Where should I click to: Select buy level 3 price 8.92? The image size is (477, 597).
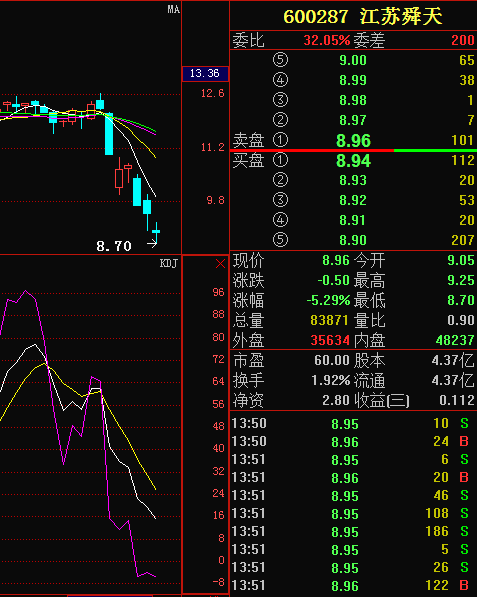click(x=353, y=200)
